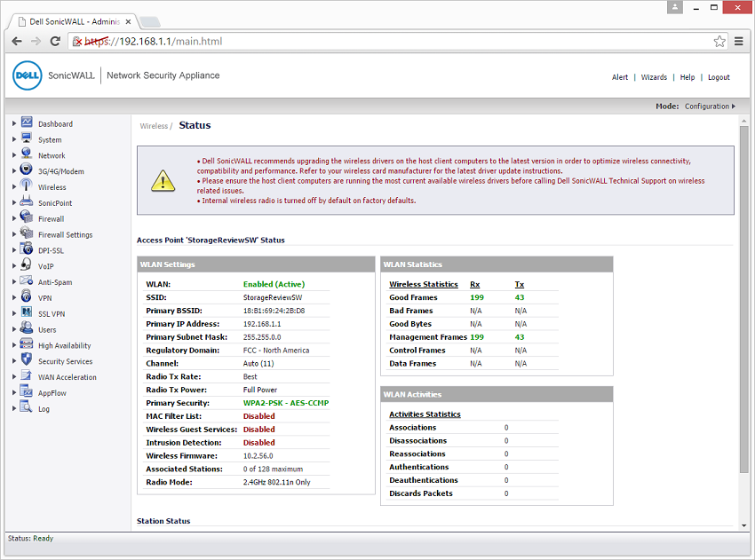Select the WAN Acceleration menu label

click(x=68, y=377)
